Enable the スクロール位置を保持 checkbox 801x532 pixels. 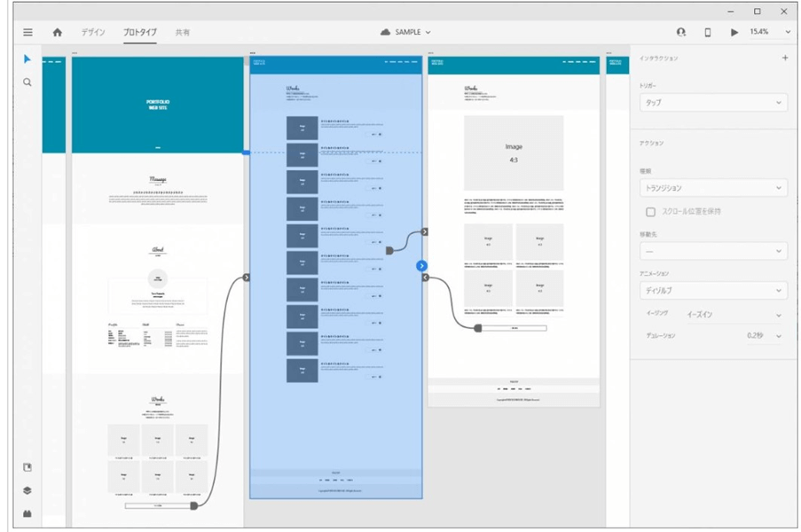(650, 212)
